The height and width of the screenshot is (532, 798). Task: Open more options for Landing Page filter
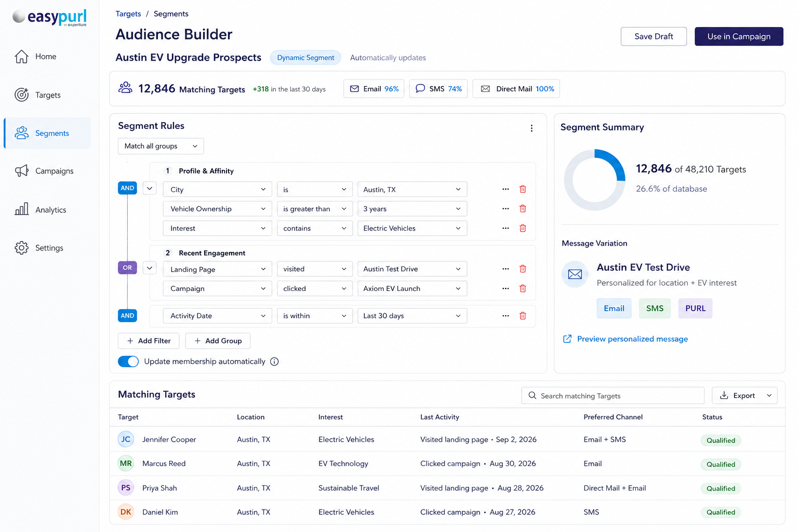coord(506,269)
